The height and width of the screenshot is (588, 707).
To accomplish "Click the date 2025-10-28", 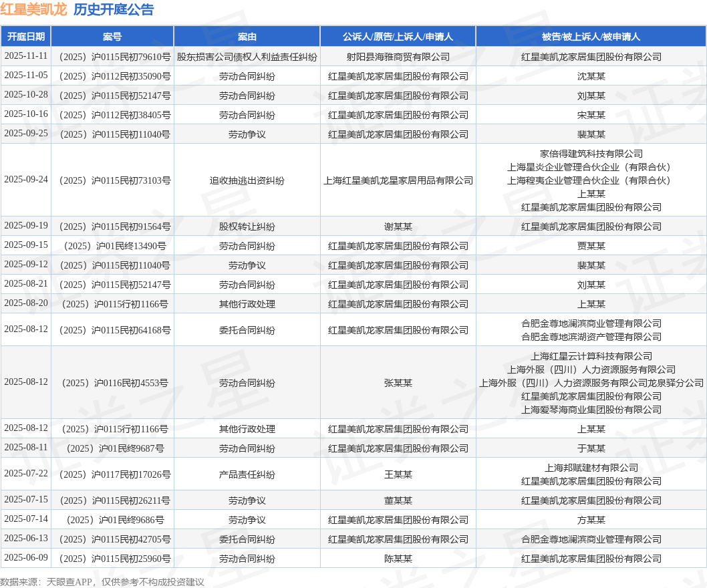I will [25, 95].
